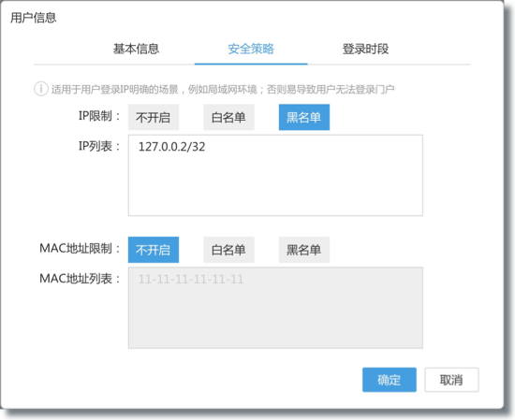This screenshot has width=515, height=420.
Task: Set IP限制 to 不开启
Action: pos(154,117)
